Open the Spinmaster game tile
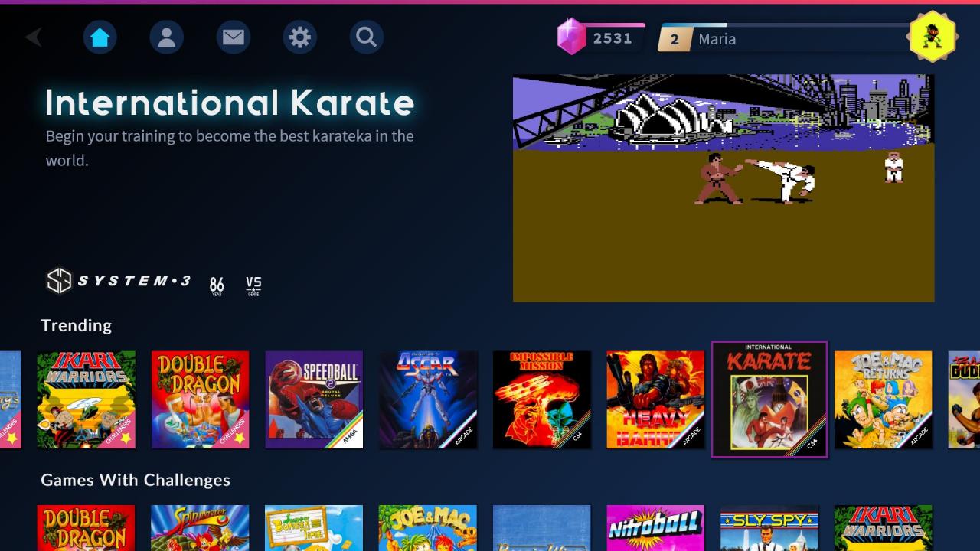Viewport: 980px width, 551px height. click(201, 528)
